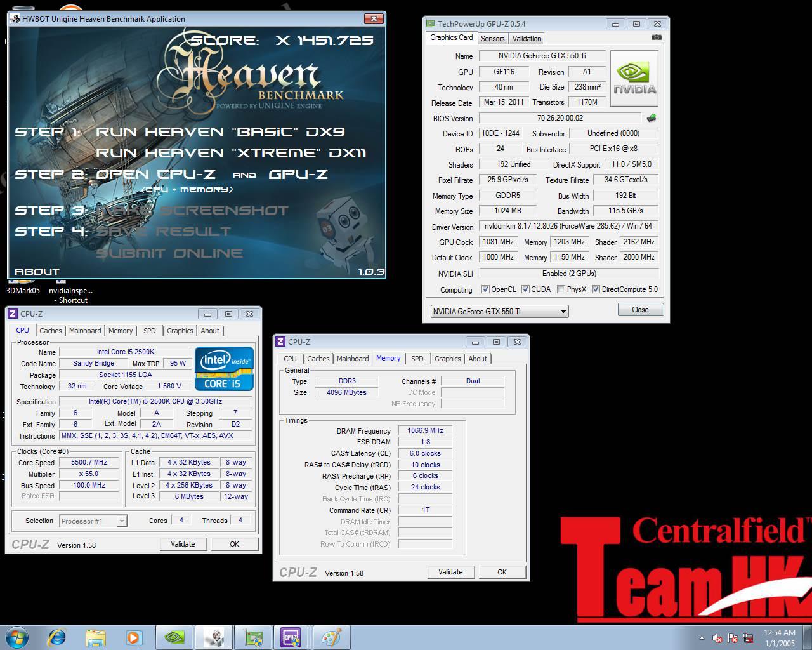Toggle the DirectCompute 5.0 checkbox
This screenshot has width=812, height=650.
(x=596, y=289)
